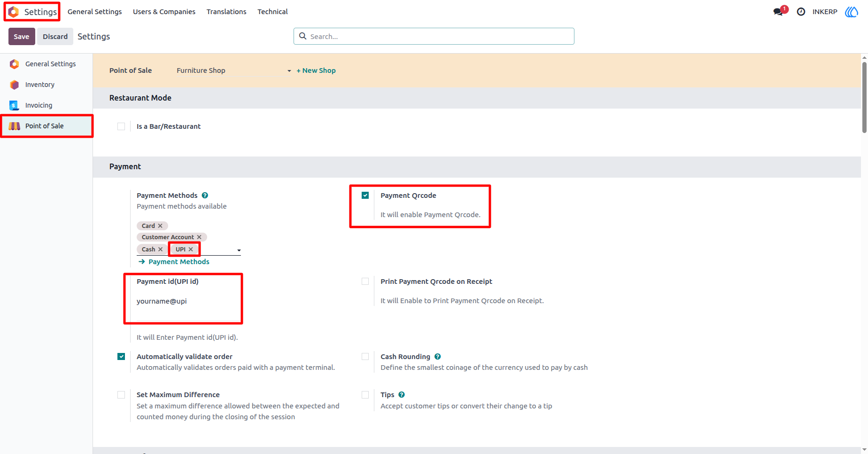Remove the UPI payment method tag

point(191,250)
